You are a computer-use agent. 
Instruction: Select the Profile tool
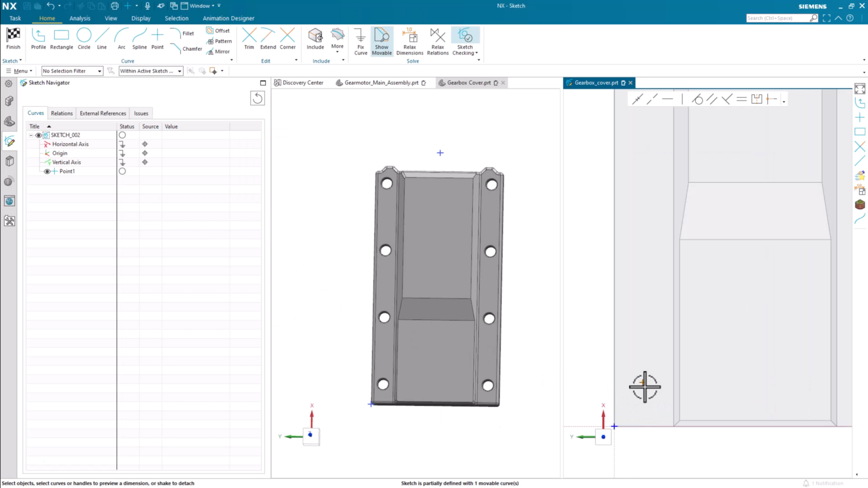(x=38, y=38)
